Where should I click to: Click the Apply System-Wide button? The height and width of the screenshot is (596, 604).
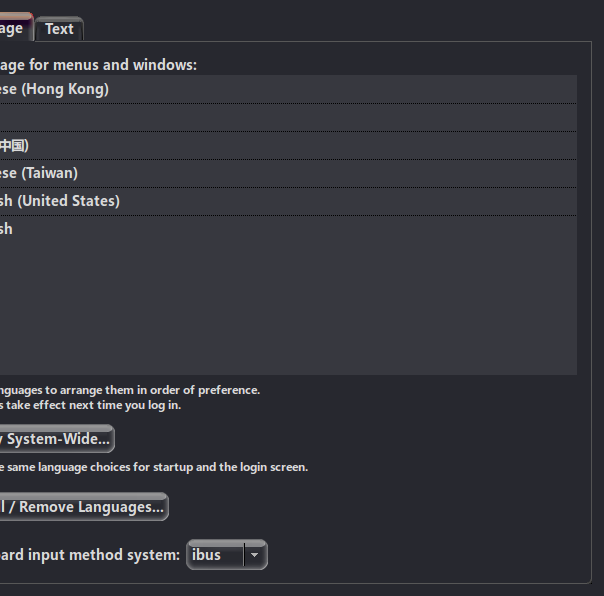click(x=57, y=439)
